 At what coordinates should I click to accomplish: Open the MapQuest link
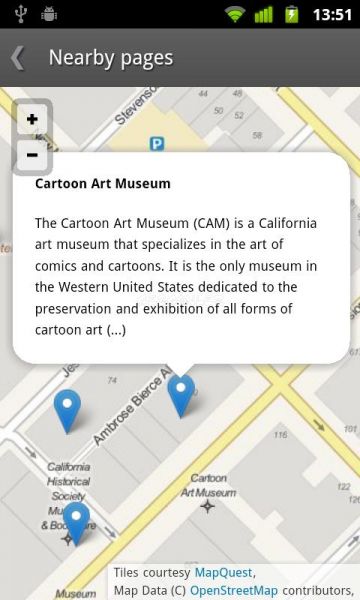[223, 572]
